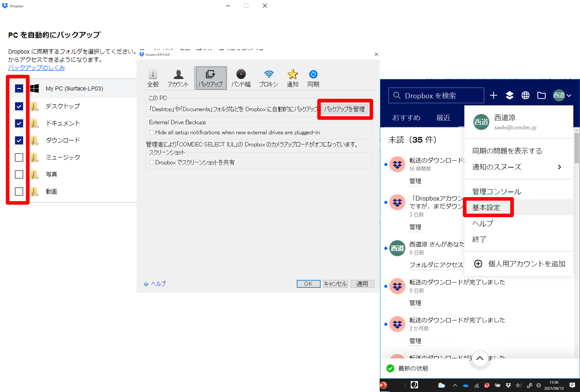Open the プロキシ Wi-Fi icon tab
Viewport: 580px width, 392px height.
coord(269,78)
